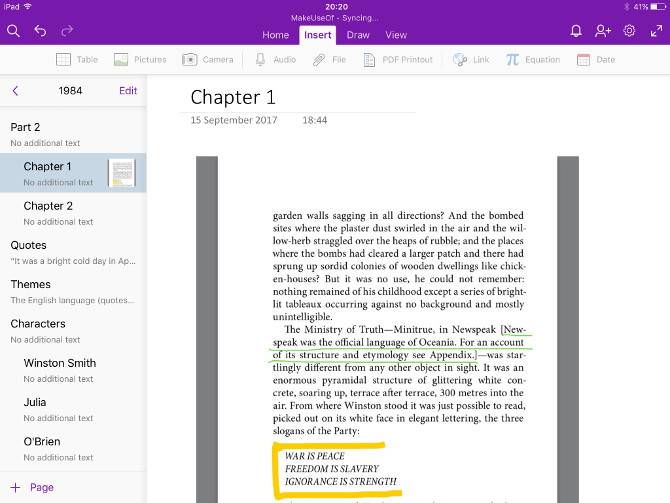
Task: Open the Quotes page
Action: click(73, 252)
